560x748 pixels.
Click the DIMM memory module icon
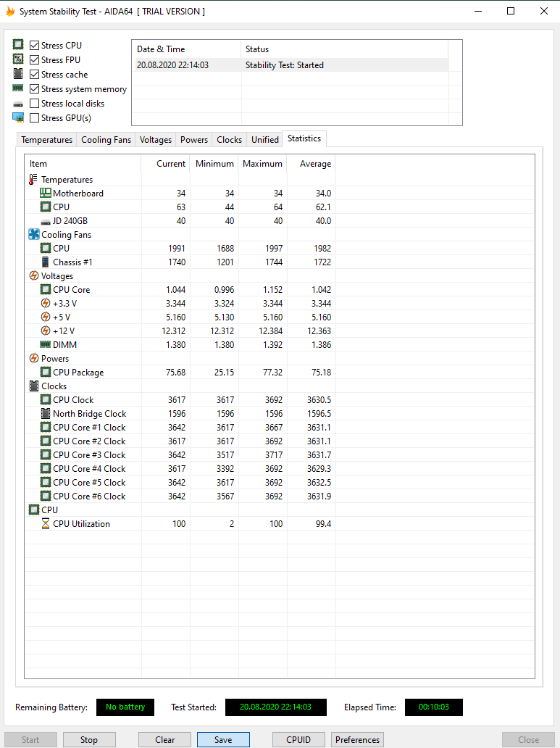[46, 344]
